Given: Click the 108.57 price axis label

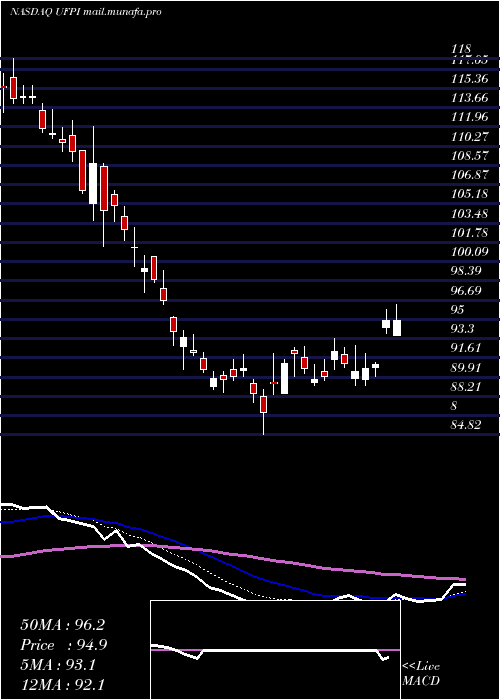Looking at the screenshot, I should (x=470, y=156).
